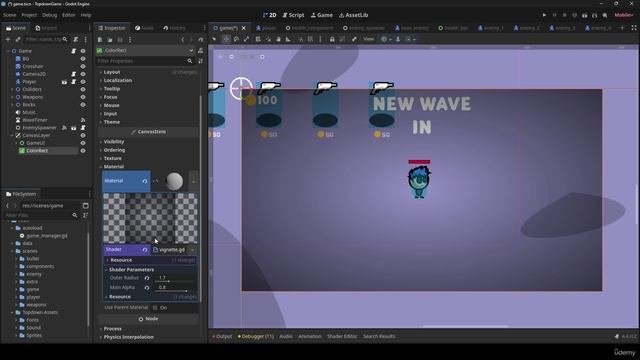Open Debug menu in menu bar

49,15
